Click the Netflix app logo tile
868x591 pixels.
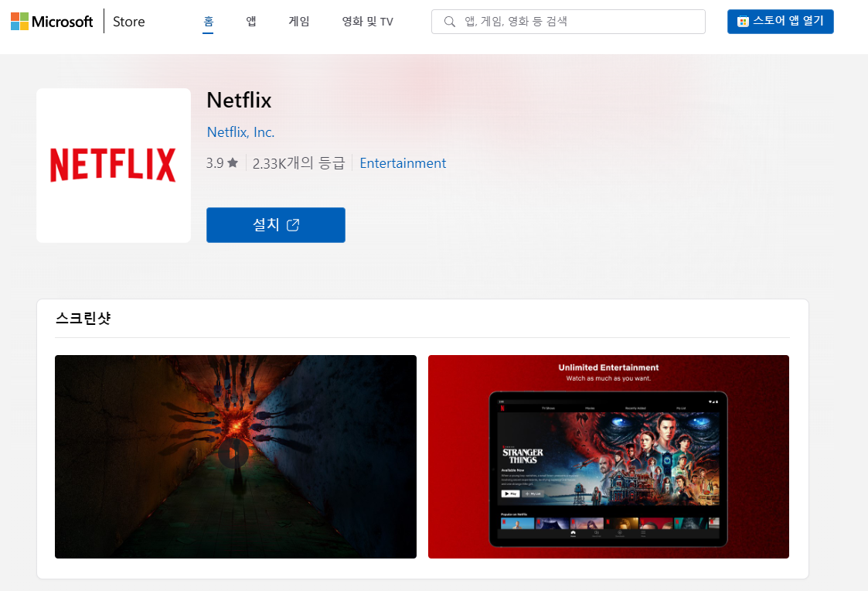[x=114, y=165]
